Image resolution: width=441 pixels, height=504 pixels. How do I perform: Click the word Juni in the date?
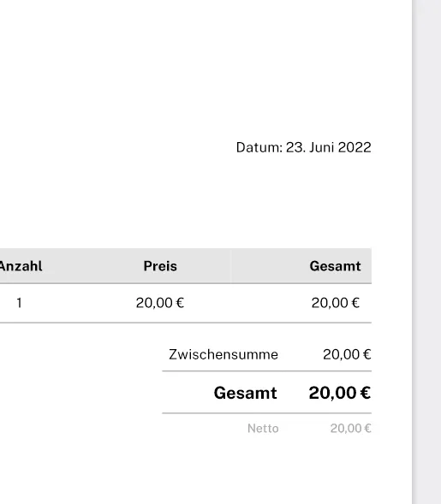pos(322,147)
